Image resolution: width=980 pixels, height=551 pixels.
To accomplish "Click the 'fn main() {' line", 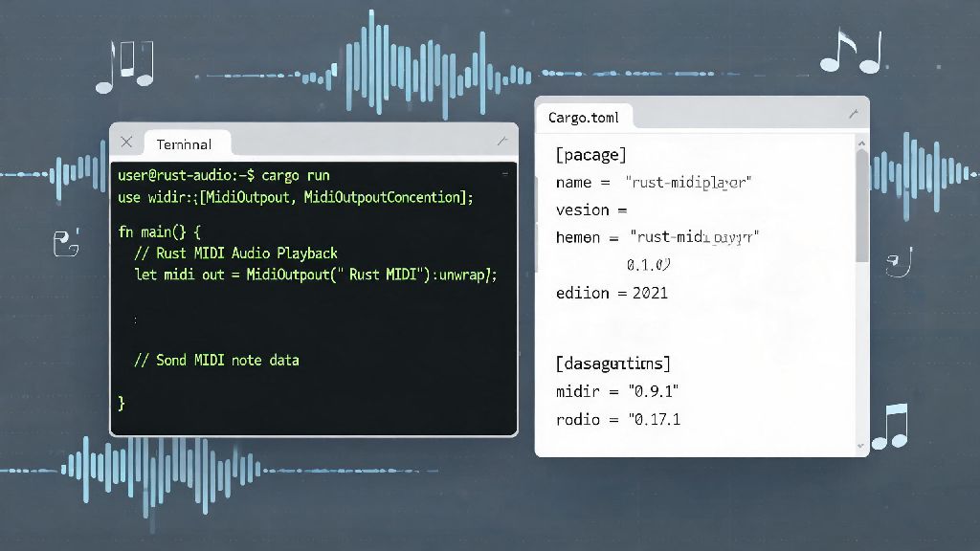I will pos(160,231).
